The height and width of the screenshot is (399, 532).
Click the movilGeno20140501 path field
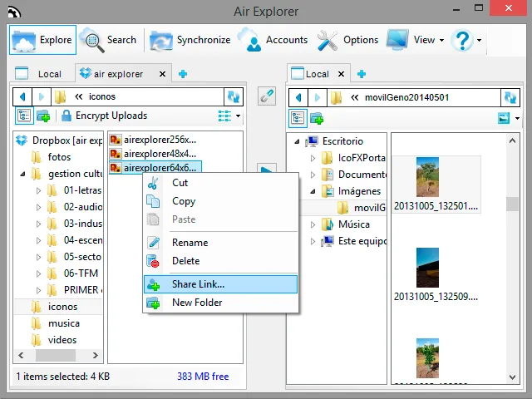[x=414, y=98]
